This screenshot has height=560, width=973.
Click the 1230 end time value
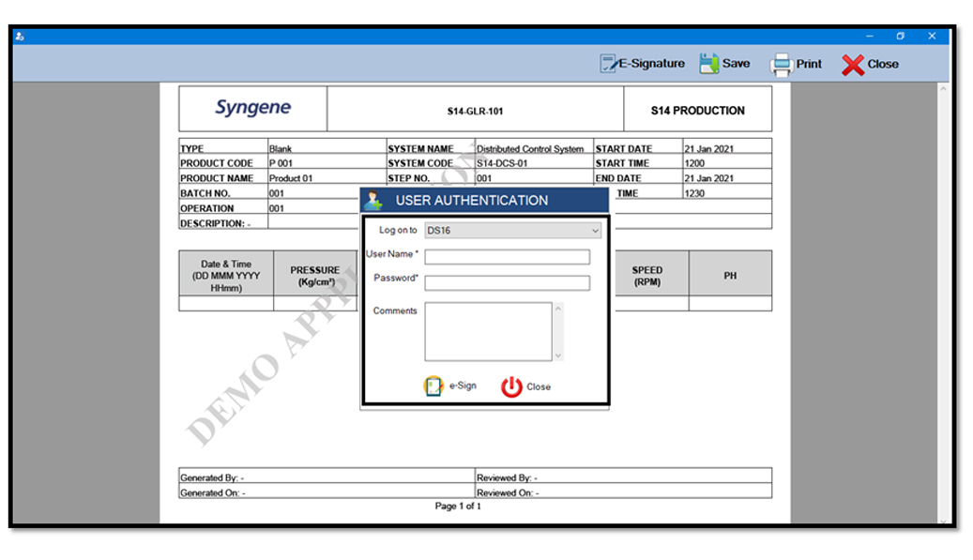694,193
